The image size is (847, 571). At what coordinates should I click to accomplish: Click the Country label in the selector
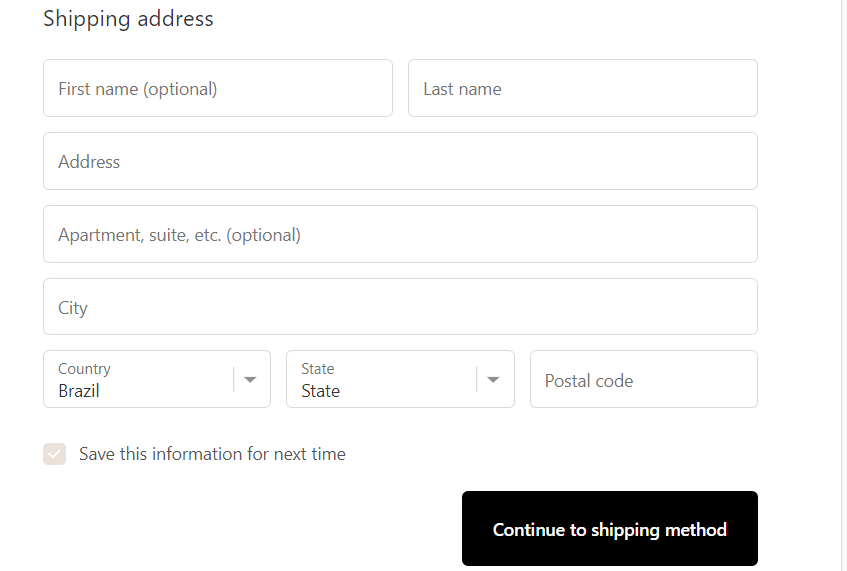pyautogui.click(x=84, y=369)
